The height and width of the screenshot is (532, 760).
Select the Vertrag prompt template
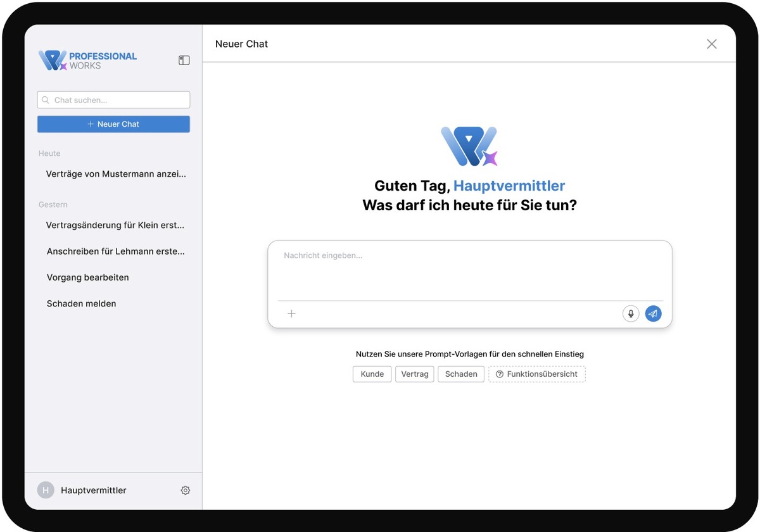pyautogui.click(x=415, y=374)
